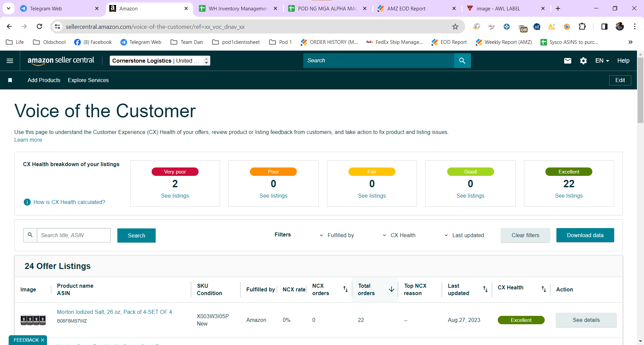
Task: Open Add Products menu item
Action: [x=44, y=80]
